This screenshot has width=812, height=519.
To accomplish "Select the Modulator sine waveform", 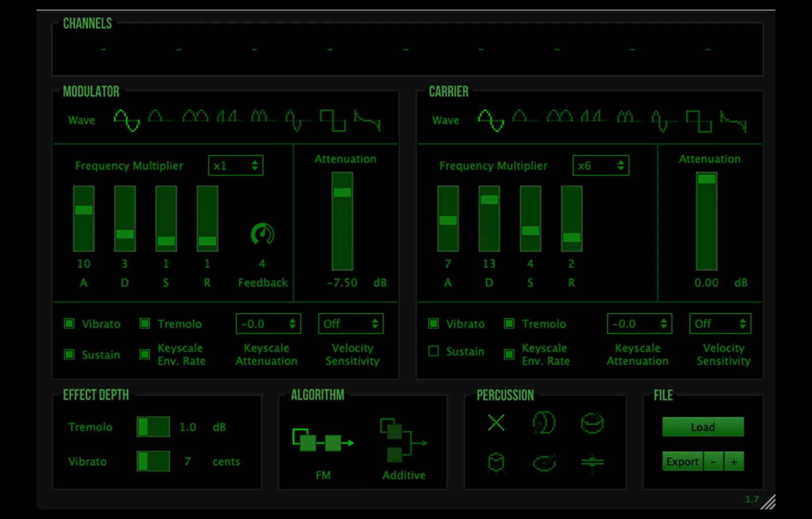I will [x=126, y=120].
